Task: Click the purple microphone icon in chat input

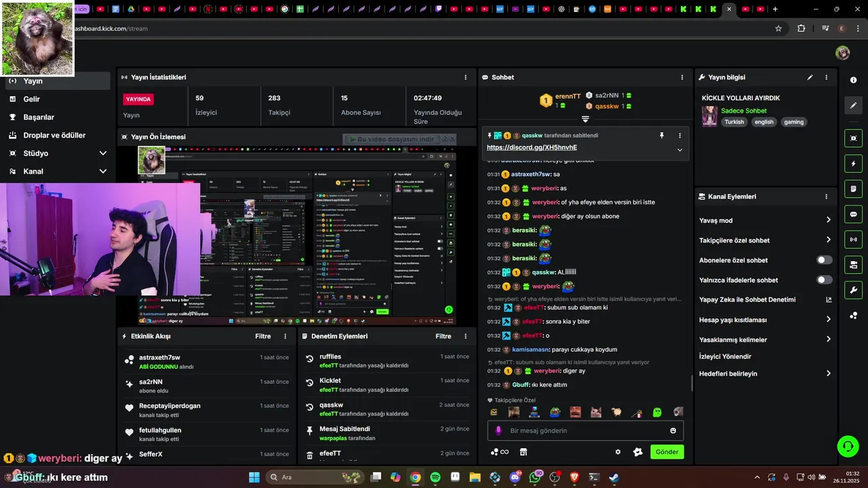Action: tap(498, 430)
